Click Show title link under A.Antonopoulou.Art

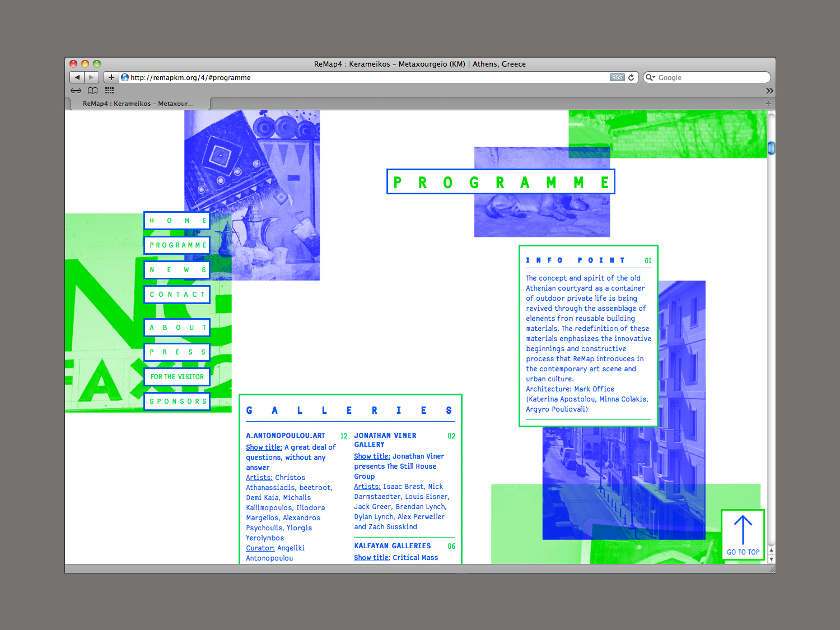click(x=264, y=447)
